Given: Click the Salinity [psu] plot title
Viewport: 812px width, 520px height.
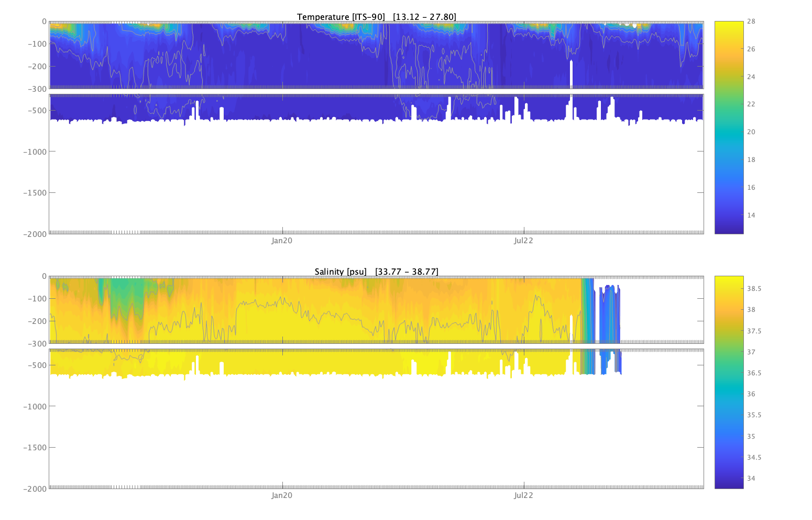Looking at the screenshot, I should (376, 272).
